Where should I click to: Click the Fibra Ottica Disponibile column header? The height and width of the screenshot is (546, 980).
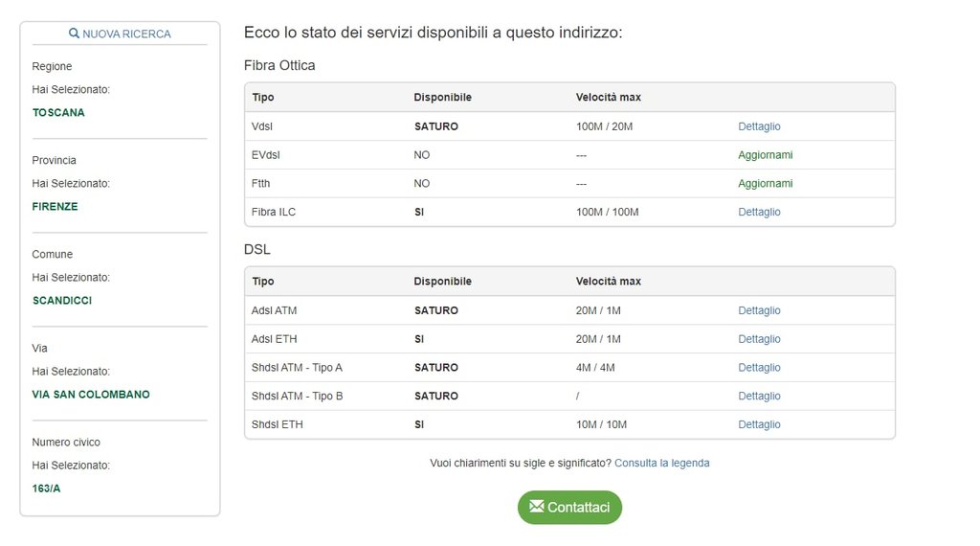442,98
